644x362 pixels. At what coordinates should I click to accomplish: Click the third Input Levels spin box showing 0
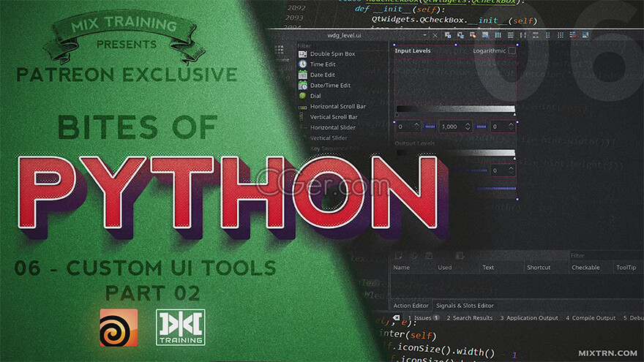point(503,127)
